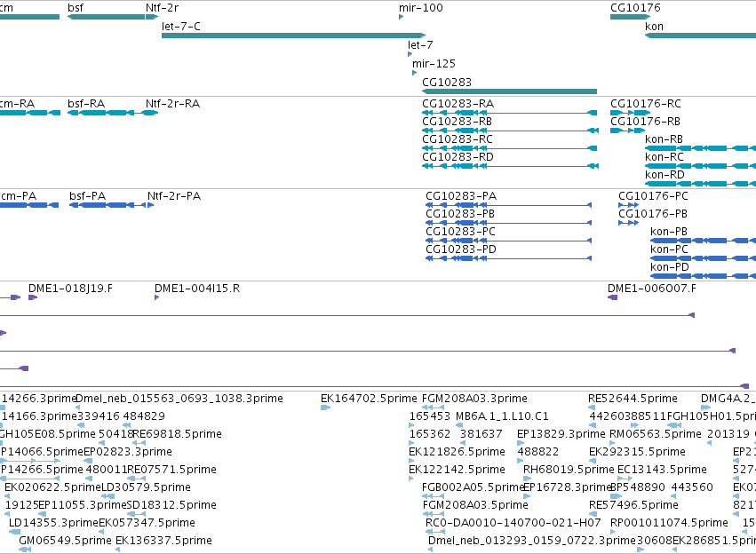The height and width of the screenshot is (554, 756).
Task: Select the 488822 EST label
Action: pos(538,452)
